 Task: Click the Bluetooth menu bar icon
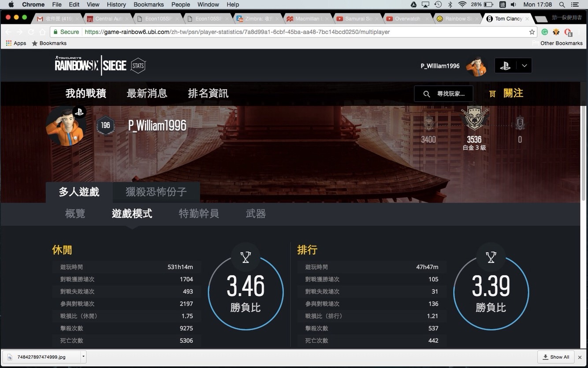tap(450, 4)
